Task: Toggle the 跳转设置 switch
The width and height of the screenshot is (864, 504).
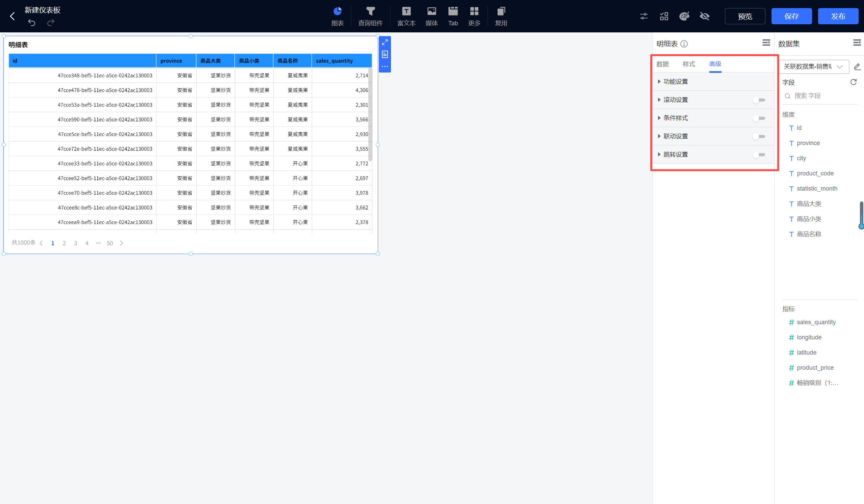Action: tap(759, 155)
